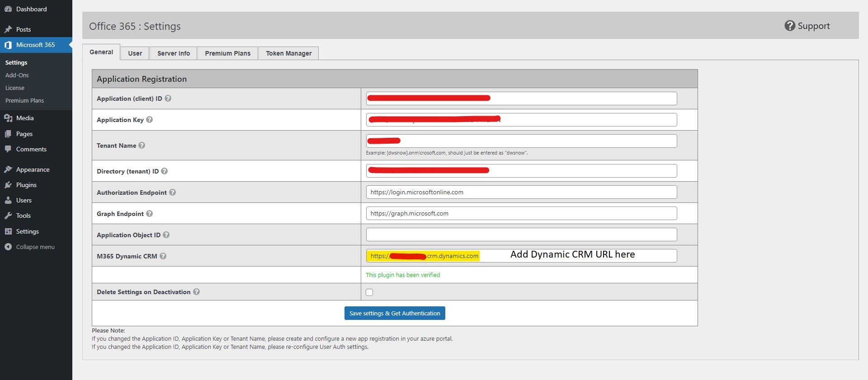Open help tooltip for Tenant Name
The width and height of the screenshot is (868, 380).
(142, 145)
